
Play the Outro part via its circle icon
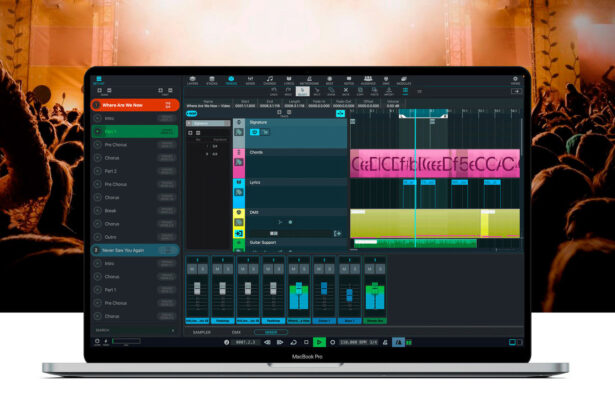click(98, 237)
